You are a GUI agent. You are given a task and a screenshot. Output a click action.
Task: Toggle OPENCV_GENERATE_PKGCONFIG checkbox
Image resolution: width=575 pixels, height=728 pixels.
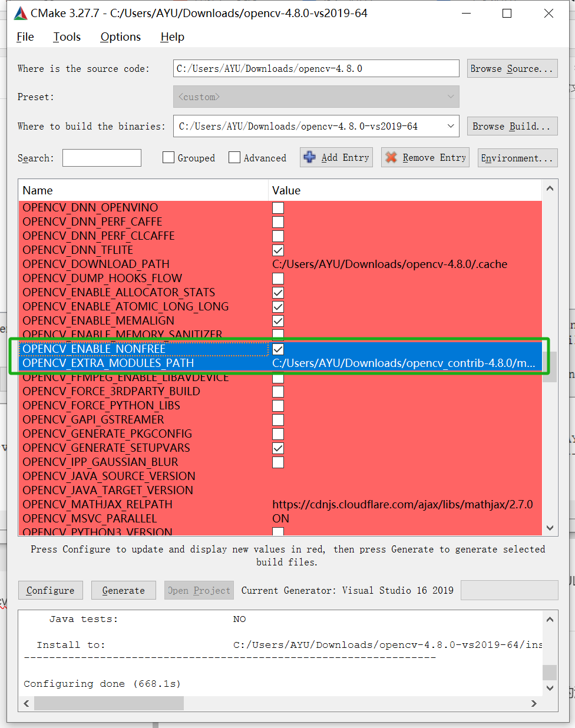click(x=278, y=434)
